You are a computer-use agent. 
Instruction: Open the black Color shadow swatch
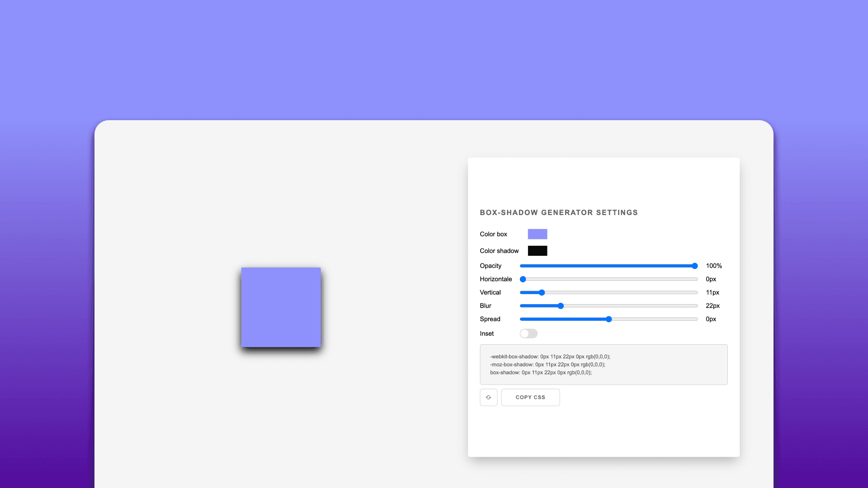point(538,250)
